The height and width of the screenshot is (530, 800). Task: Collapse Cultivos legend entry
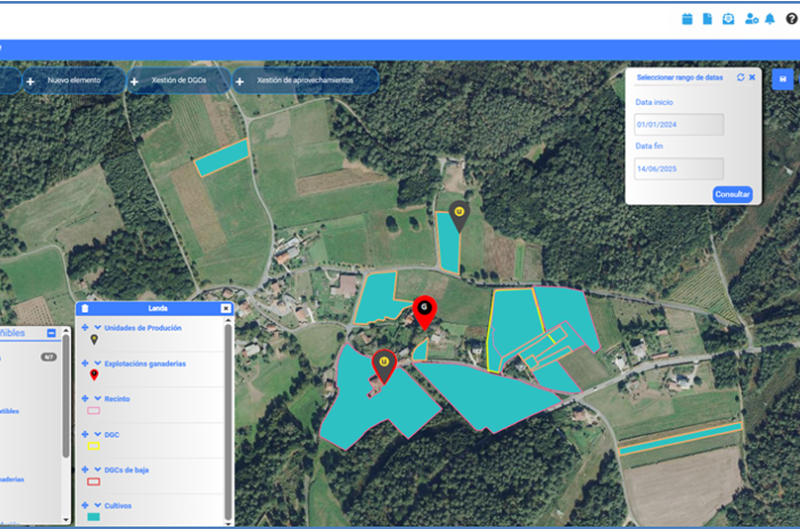coord(97,505)
